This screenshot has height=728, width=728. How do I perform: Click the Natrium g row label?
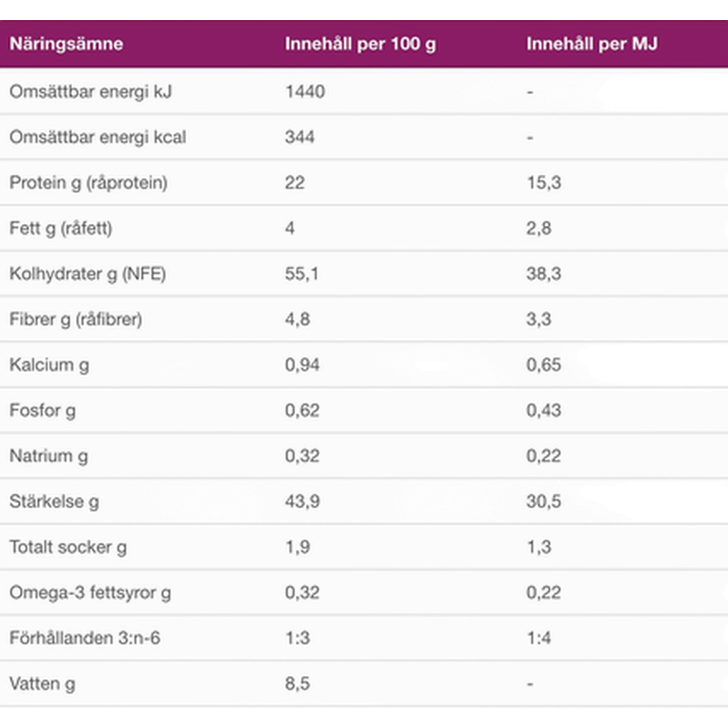pyautogui.click(x=47, y=456)
